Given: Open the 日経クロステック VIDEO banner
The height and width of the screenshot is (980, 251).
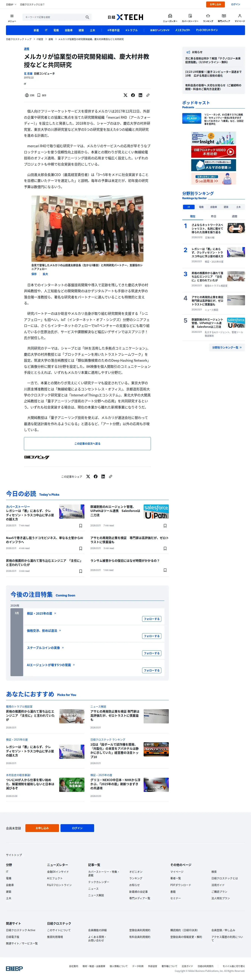Looking at the screenshot, I should pyautogui.click(x=213, y=151).
